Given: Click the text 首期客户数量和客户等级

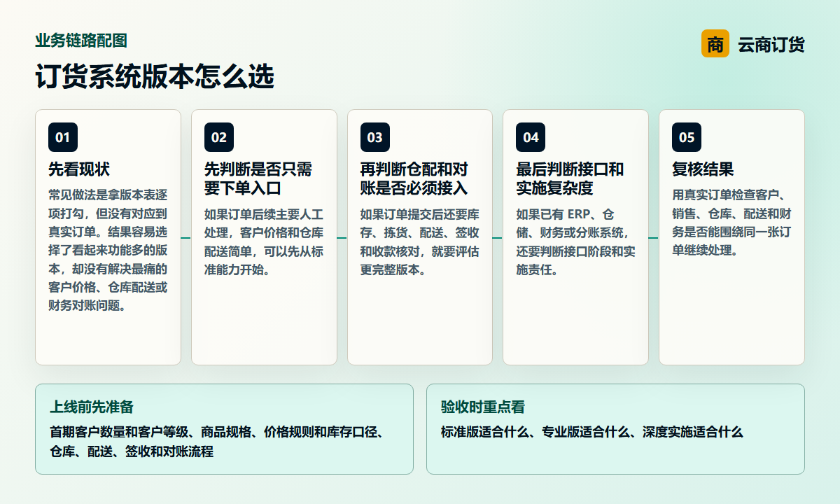Looking at the screenshot, I should [x=119, y=432].
